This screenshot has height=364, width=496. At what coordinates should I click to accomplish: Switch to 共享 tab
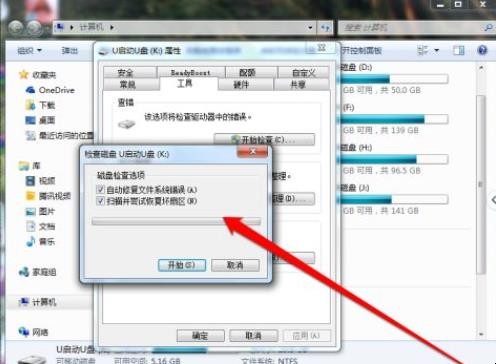point(301,85)
